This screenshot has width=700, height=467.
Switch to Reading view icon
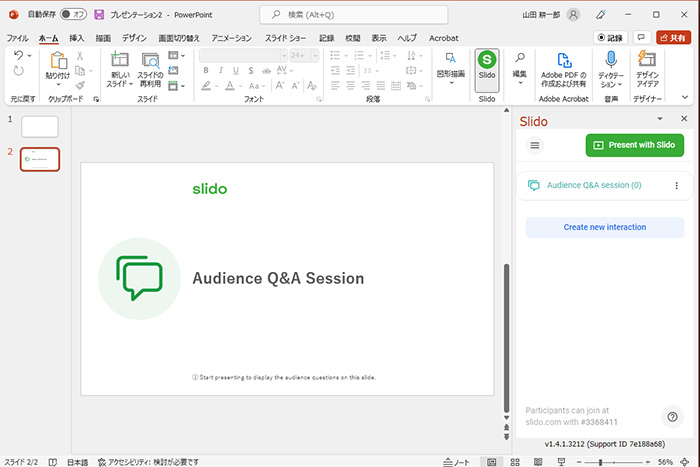[x=538, y=462]
